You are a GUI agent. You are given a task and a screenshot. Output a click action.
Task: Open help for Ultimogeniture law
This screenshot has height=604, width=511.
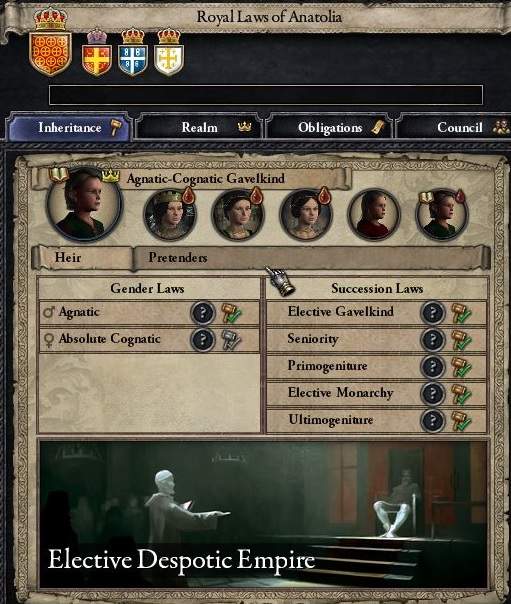click(433, 421)
